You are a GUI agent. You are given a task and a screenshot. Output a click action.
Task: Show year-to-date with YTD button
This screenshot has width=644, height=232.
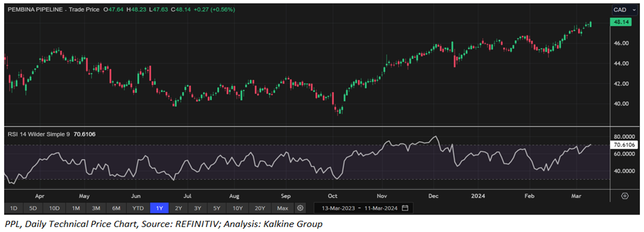pyautogui.click(x=138, y=208)
